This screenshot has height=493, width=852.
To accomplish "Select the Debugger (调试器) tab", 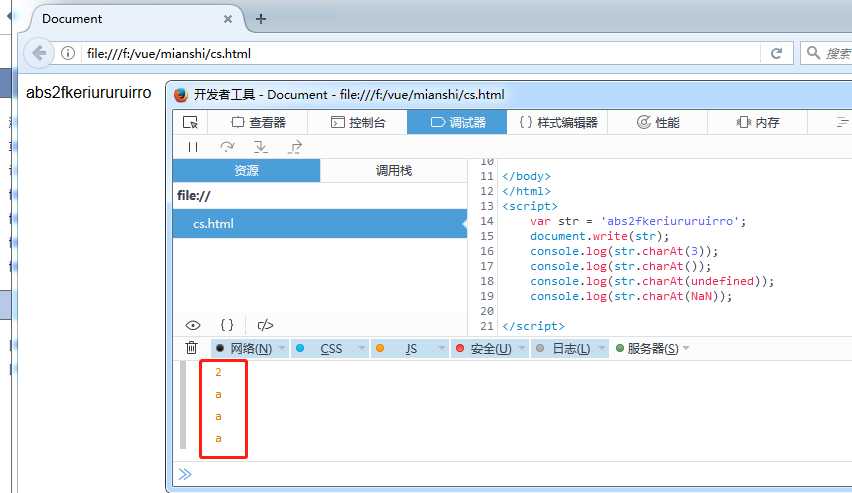I will coord(457,122).
